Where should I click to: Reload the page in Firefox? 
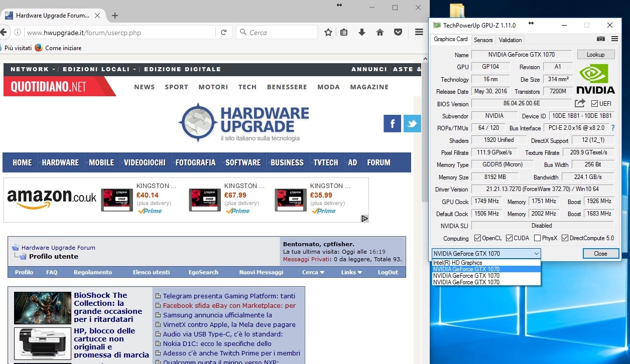click(224, 32)
